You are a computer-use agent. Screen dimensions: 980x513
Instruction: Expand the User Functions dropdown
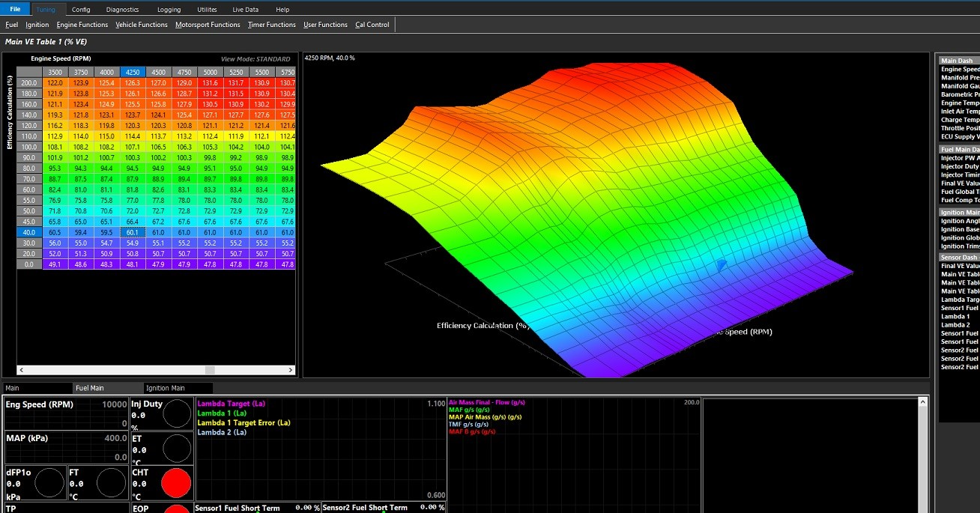click(x=325, y=25)
